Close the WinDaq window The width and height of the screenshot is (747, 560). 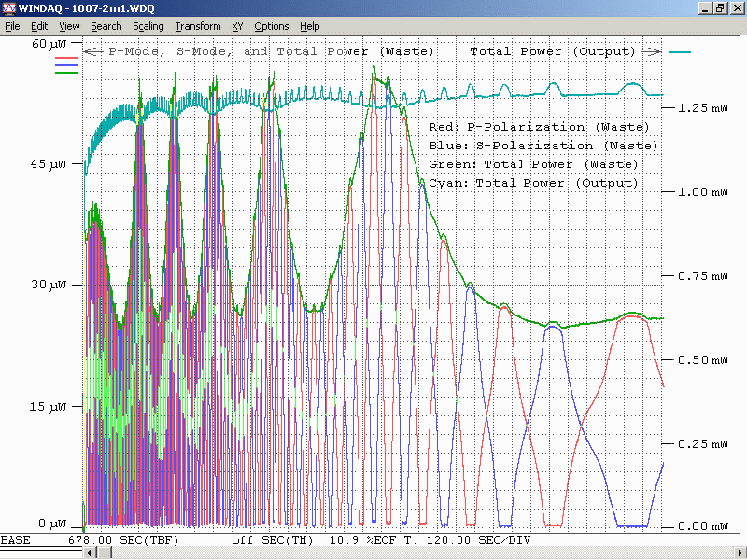(x=736, y=8)
